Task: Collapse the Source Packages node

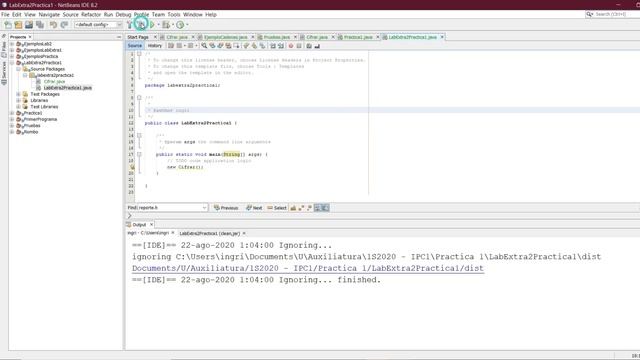Action: pyautogui.click(x=18, y=69)
